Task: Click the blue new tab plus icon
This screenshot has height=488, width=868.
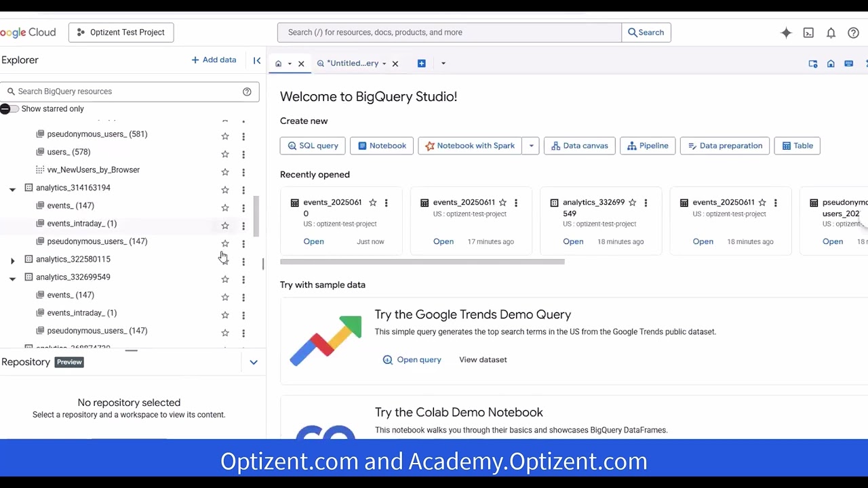Action: [x=421, y=64]
